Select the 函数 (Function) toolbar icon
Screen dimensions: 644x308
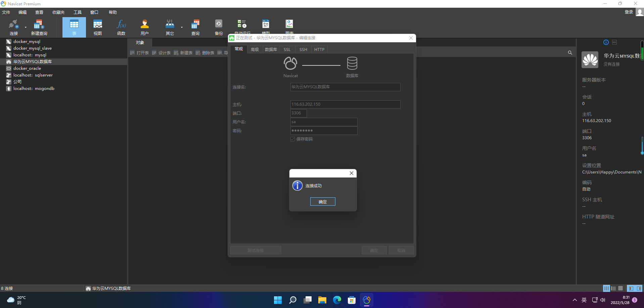[121, 28]
